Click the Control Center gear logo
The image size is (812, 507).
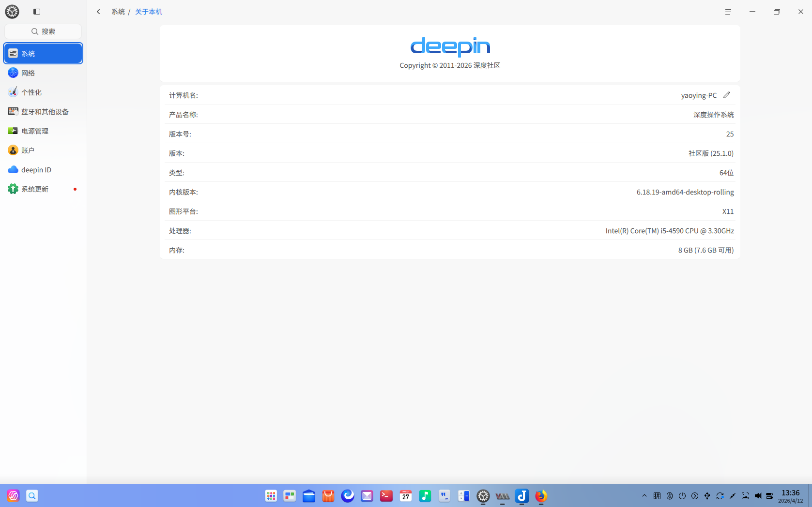[12, 12]
